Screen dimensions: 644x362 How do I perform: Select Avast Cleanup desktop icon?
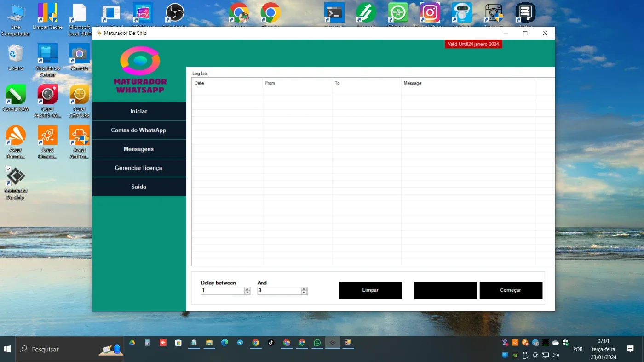(x=47, y=142)
